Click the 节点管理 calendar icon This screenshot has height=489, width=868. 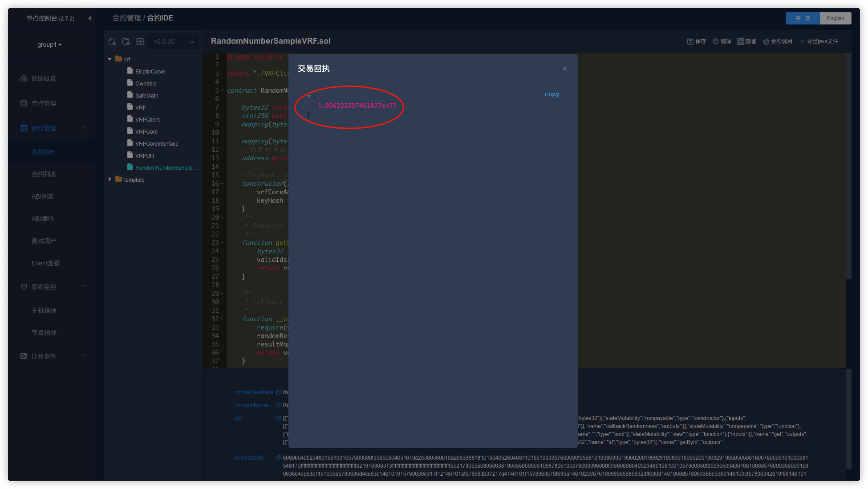pos(24,103)
